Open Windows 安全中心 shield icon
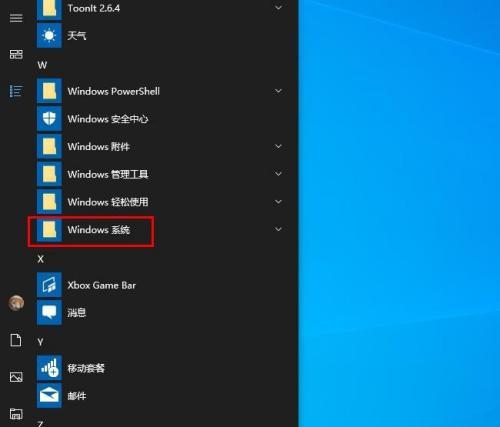Image resolution: width=500 pixels, height=427 pixels. [x=49, y=119]
